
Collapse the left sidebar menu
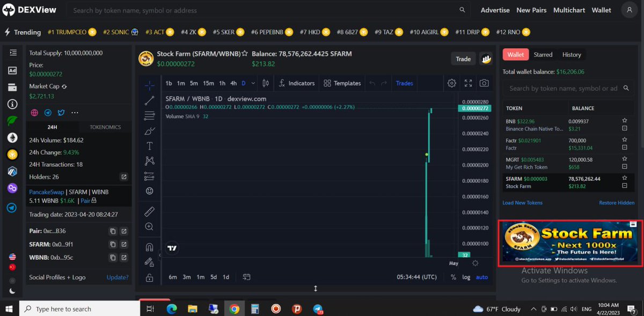click(13, 53)
